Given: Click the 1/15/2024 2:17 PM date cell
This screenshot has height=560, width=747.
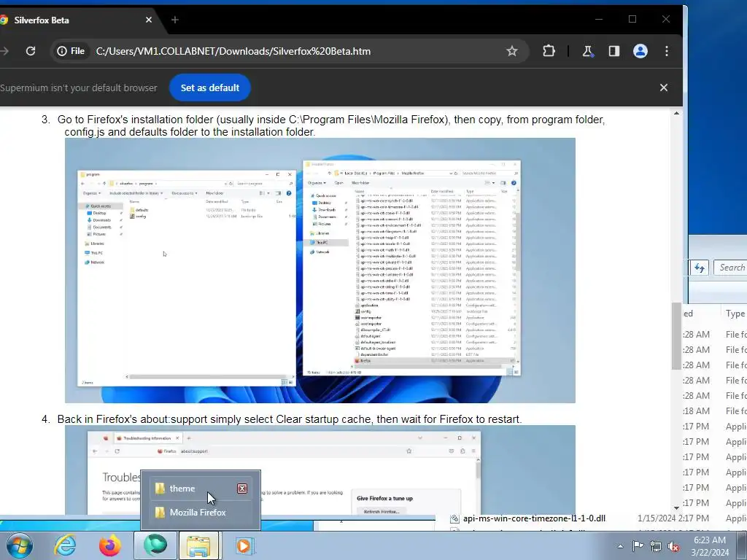Looking at the screenshot, I should click(x=673, y=518).
